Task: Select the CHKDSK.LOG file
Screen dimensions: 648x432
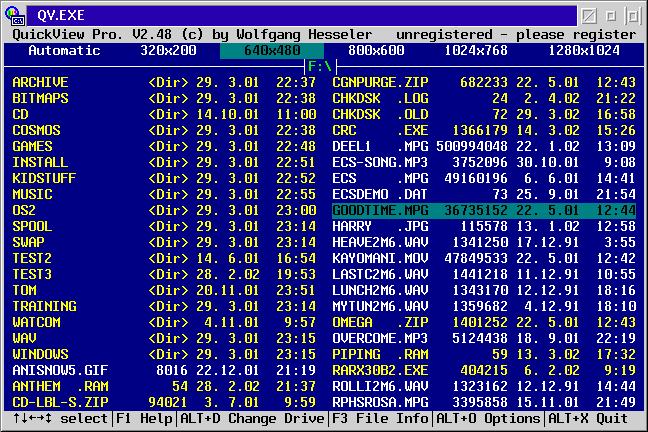Action: coord(484,98)
